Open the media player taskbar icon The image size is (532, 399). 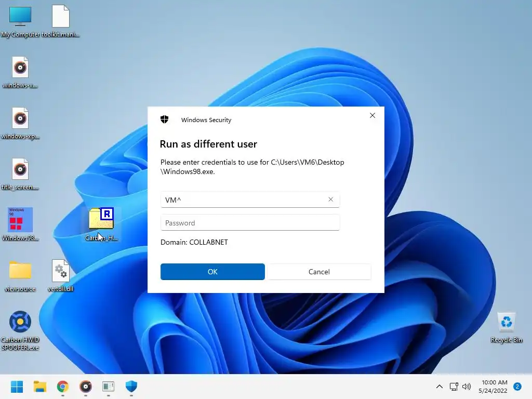[86, 387]
